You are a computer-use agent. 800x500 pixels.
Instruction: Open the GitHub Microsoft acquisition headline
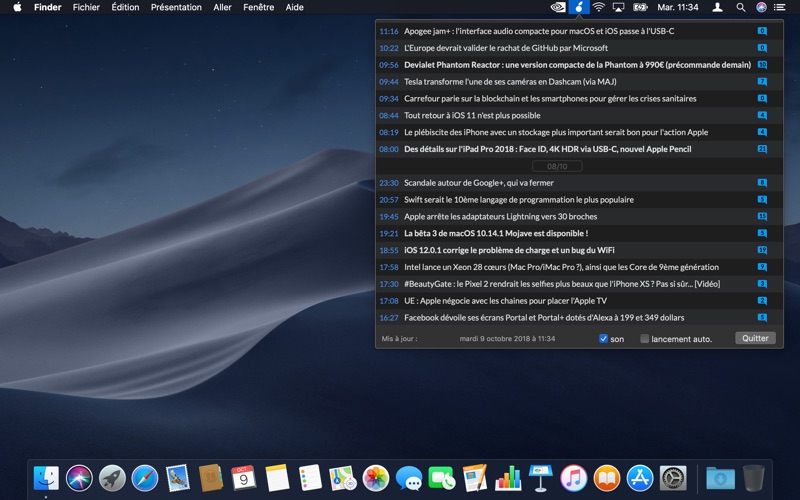pyautogui.click(x=506, y=48)
